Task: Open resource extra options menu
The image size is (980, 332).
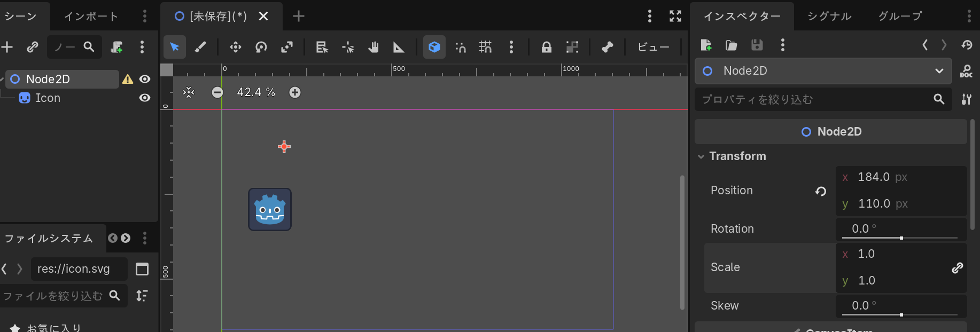Action: pos(783,45)
